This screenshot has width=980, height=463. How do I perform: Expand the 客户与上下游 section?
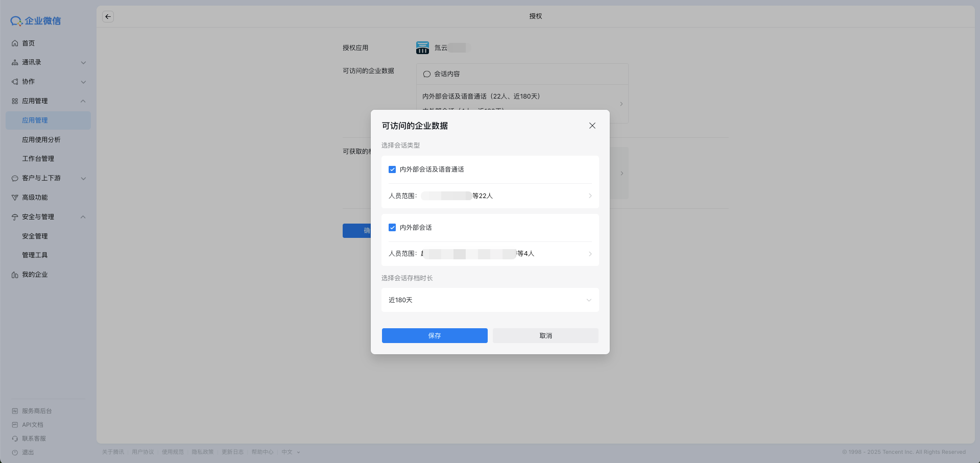pos(83,178)
